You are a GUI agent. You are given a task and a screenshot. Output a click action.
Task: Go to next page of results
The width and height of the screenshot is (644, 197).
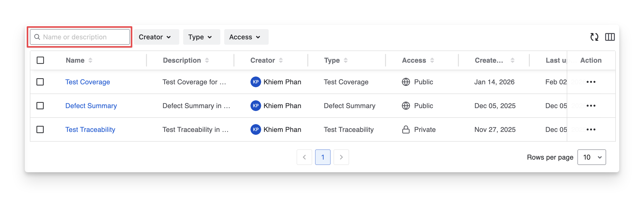[341, 157]
